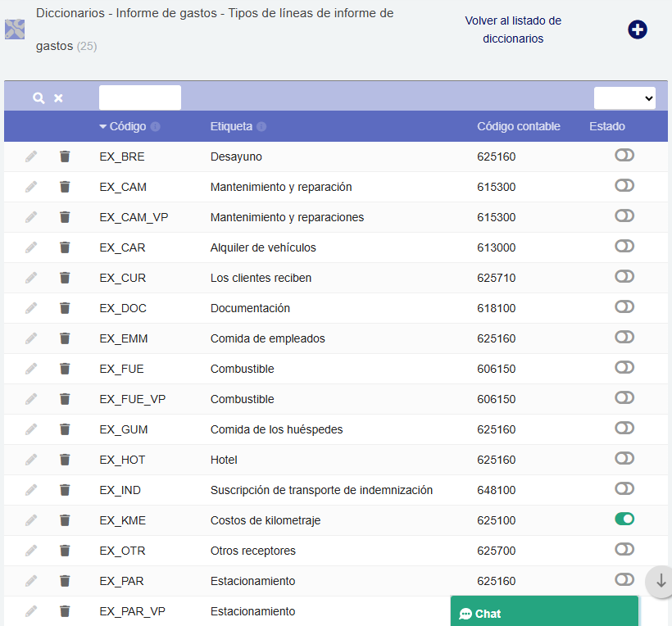Delete the EX_IND entry
Screen dimensions: 672x626
(65, 489)
